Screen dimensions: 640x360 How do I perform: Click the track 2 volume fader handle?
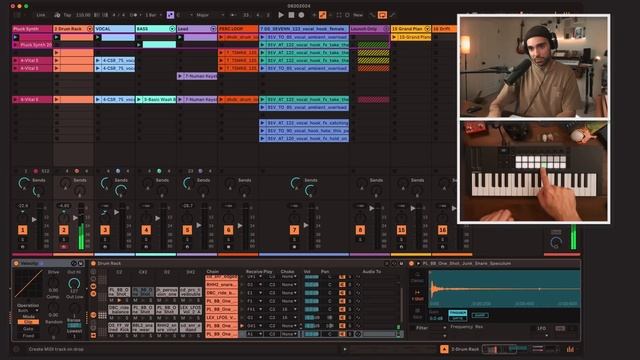76,218
